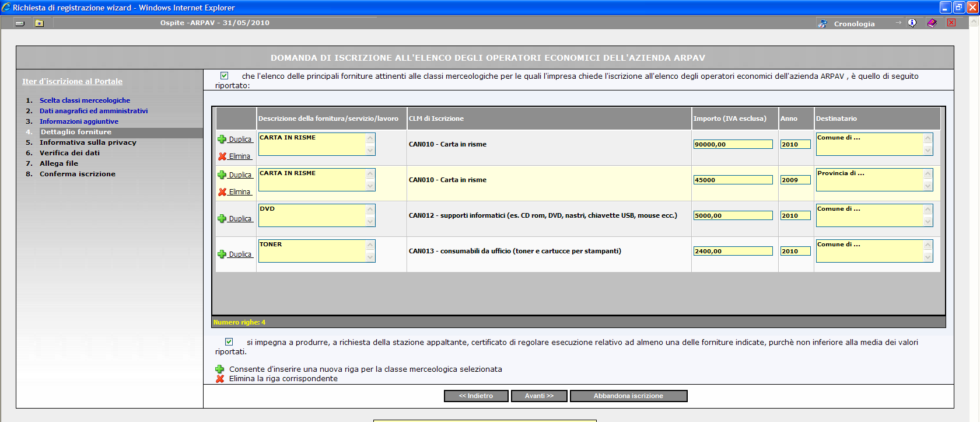Duplicate the DVD supply row

tap(235, 218)
